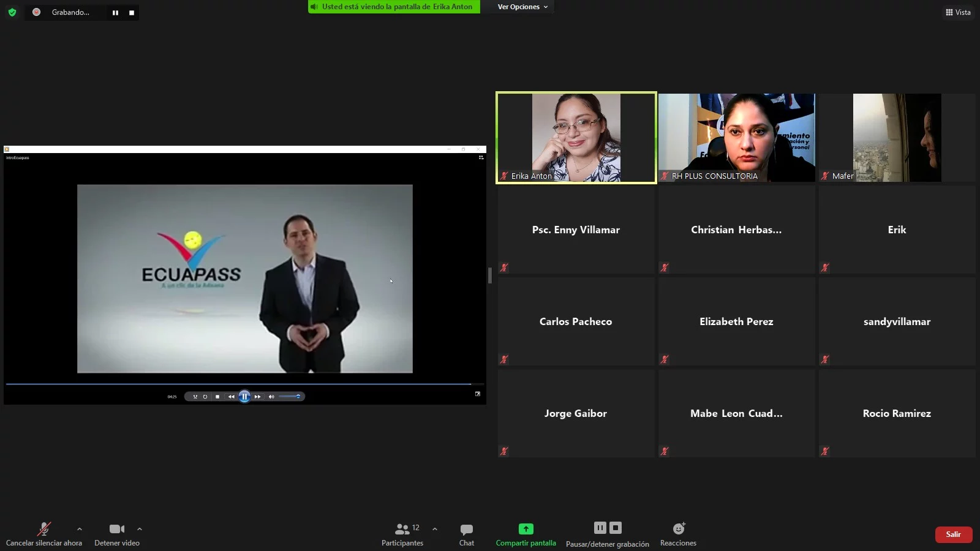
Task: Expand audio options chevron beside microphone
Action: coord(80,529)
